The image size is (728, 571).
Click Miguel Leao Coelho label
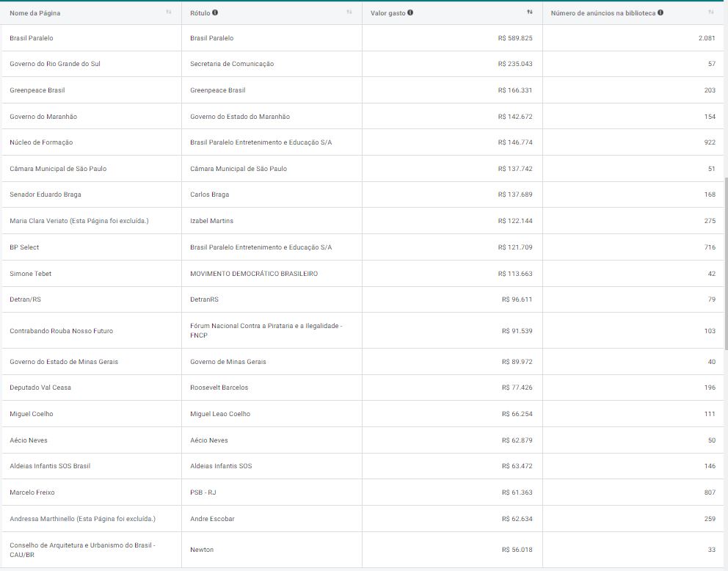(220, 414)
